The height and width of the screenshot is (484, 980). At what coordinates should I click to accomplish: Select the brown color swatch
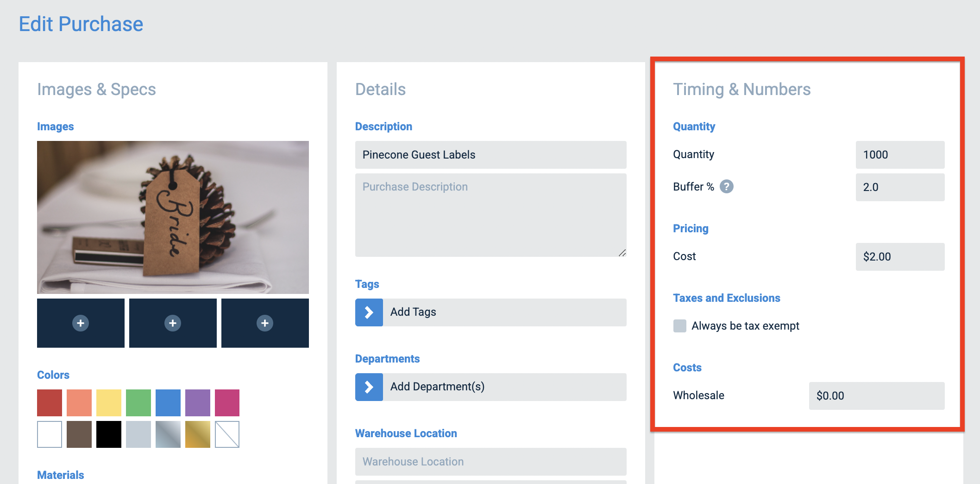click(79, 434)
